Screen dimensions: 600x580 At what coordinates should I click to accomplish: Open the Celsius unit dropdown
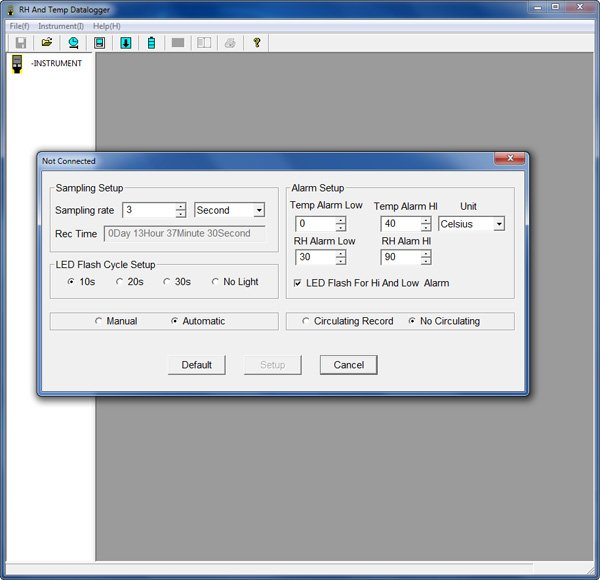[499, 224]
